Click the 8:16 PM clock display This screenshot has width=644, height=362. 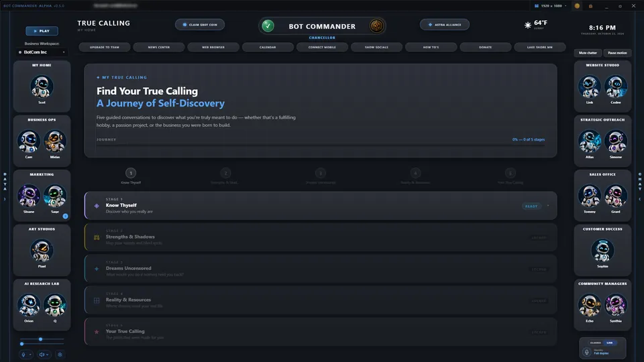602,27
